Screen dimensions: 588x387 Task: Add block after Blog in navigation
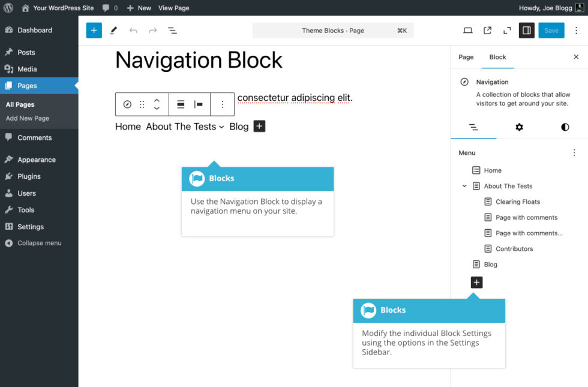tap(259, 127)
